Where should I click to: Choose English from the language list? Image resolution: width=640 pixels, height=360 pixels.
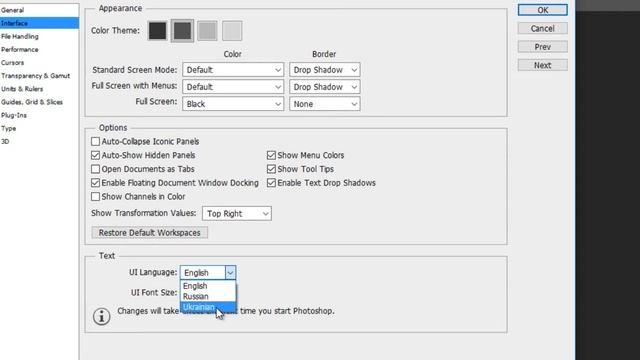pyautogui.click(x=208, y=286)
